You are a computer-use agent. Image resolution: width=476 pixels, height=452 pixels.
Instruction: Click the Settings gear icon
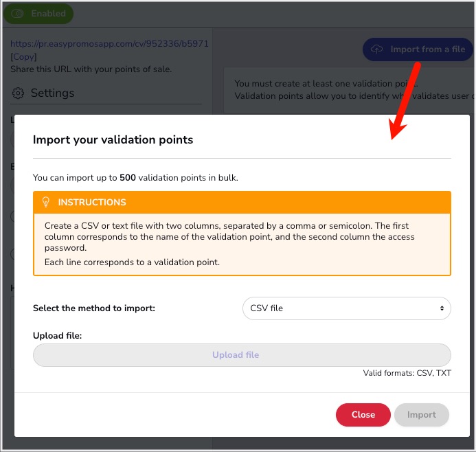tap(19, 93)
